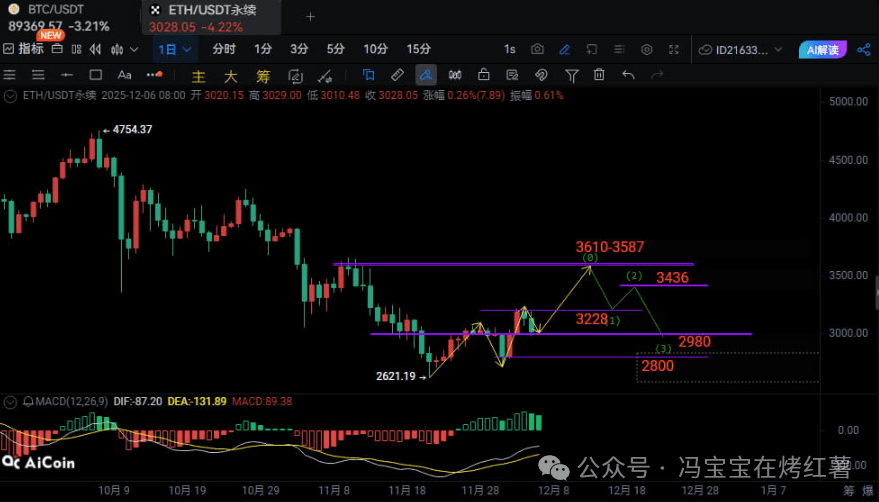The image size is (879, 502).
Task: Switch to the 分时 timeframe
Action: coord(224,49)
